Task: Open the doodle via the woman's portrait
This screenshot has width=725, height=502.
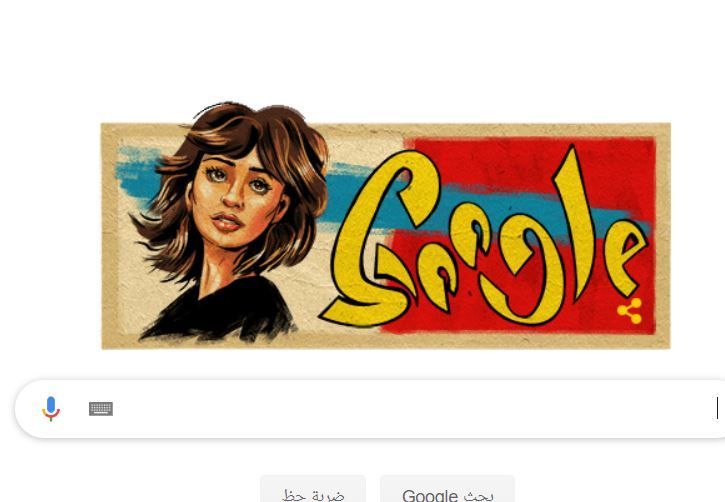Action: pyautogui.click(x=229, y=222)
